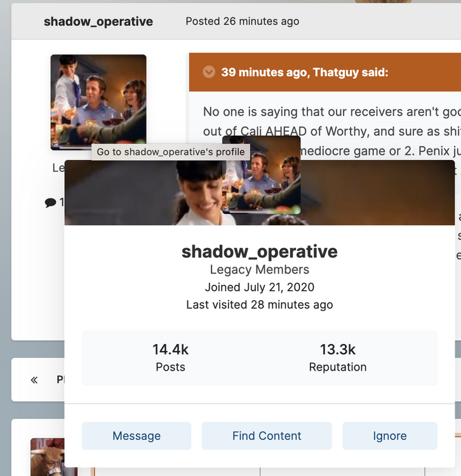
Task: Click the 13.3k Reputation statistic
Action: click(337, 358)
